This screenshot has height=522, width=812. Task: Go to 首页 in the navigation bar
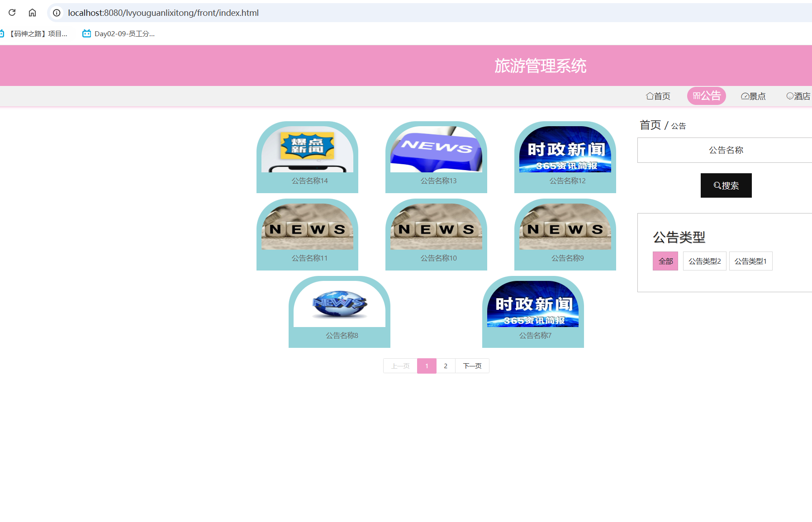(x=658, y=96)
